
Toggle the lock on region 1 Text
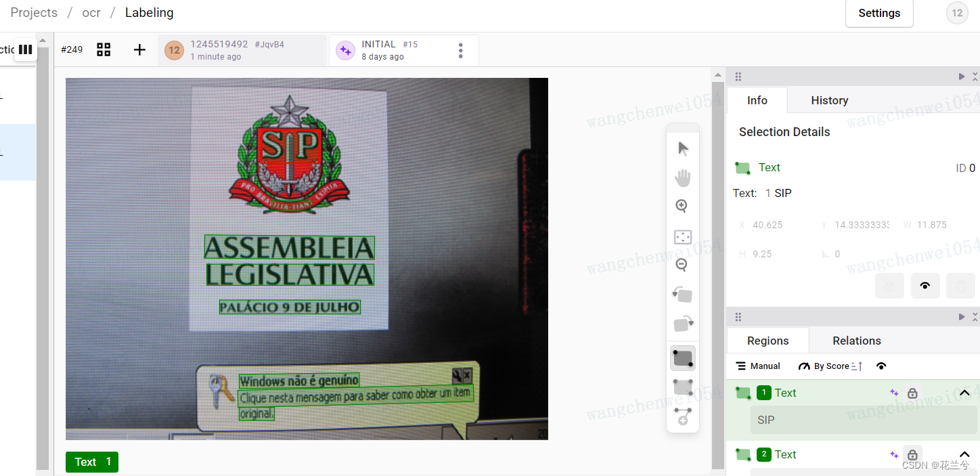coord(912,393)
